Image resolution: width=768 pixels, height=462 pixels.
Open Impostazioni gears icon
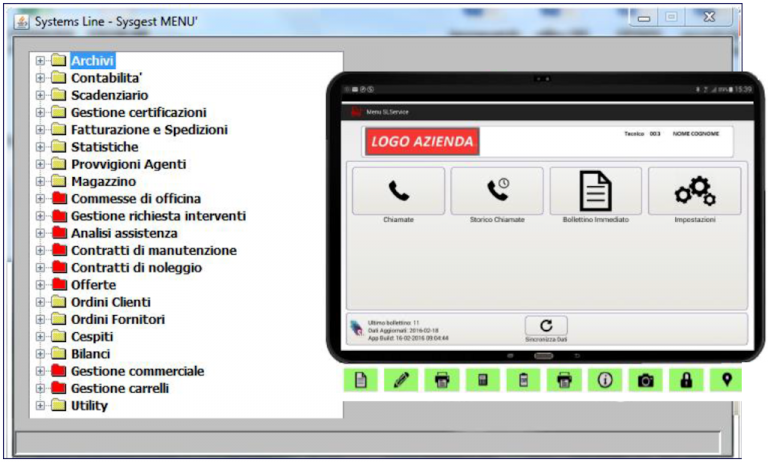[x=695, y=191]
